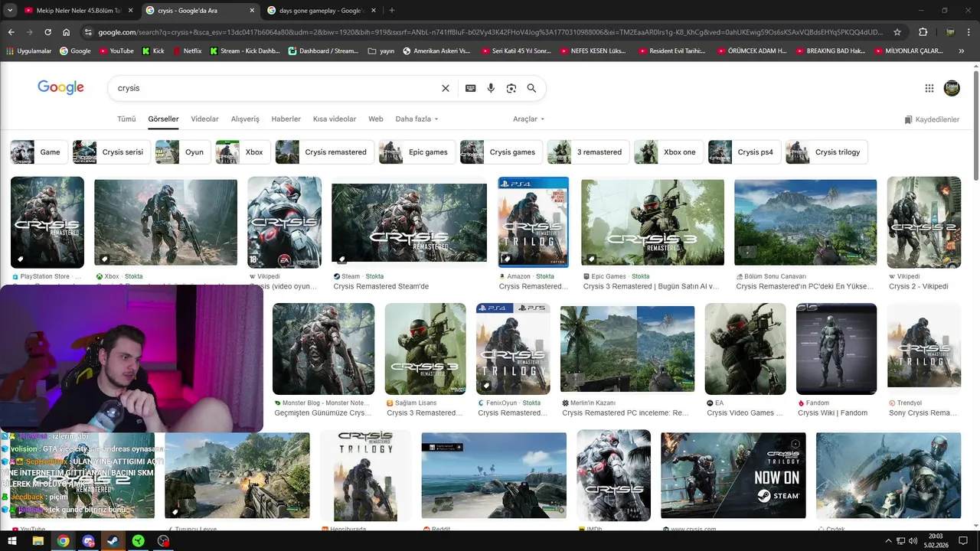
Task: Switch to the 'Haberler' tab
Action: click(286, 119)
